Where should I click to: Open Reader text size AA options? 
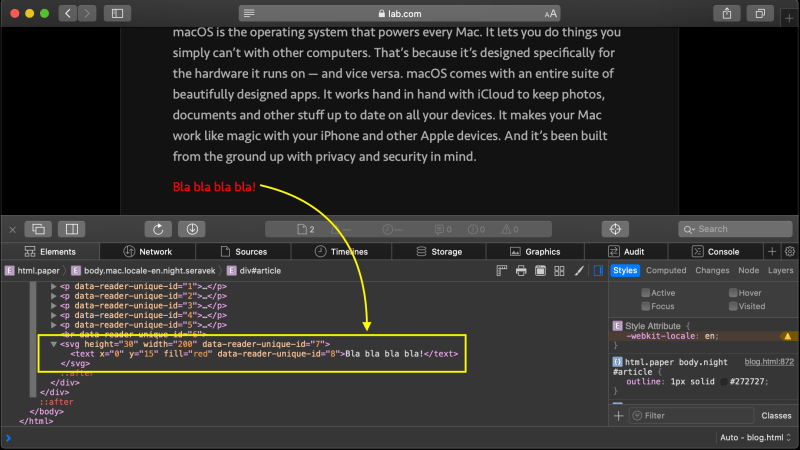(550, 14)
